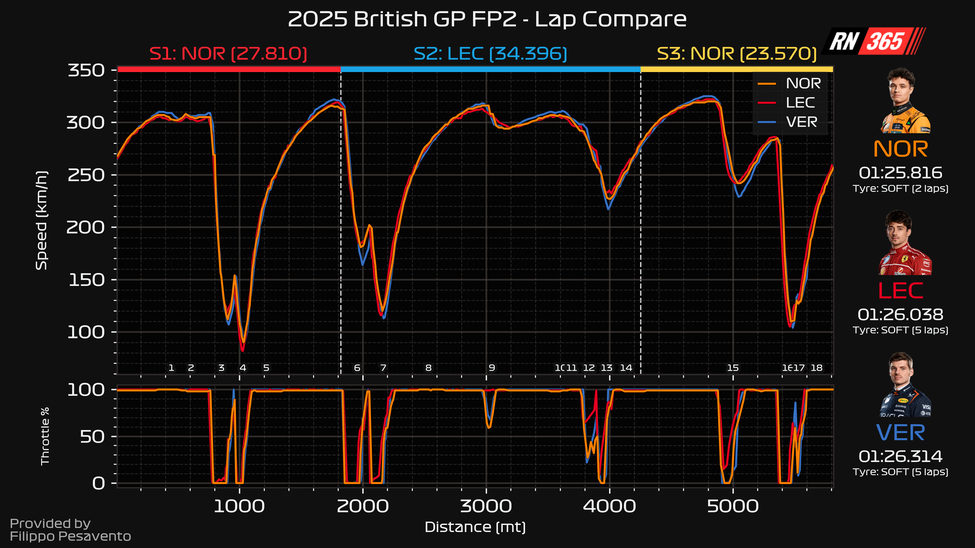This screenshot has width=975, height=548.
Task: Click the orange NOR legend line
Action: pos(768,84)
